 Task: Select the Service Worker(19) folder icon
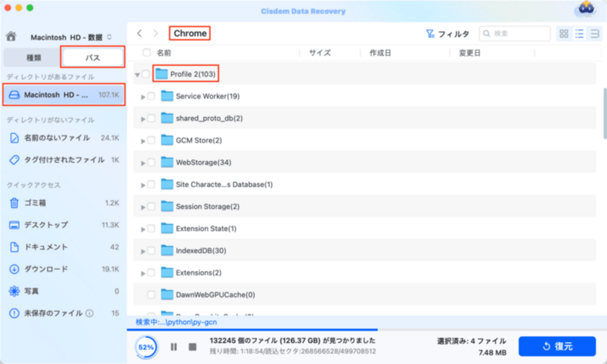pyautogui.click(x=167, y=96)
